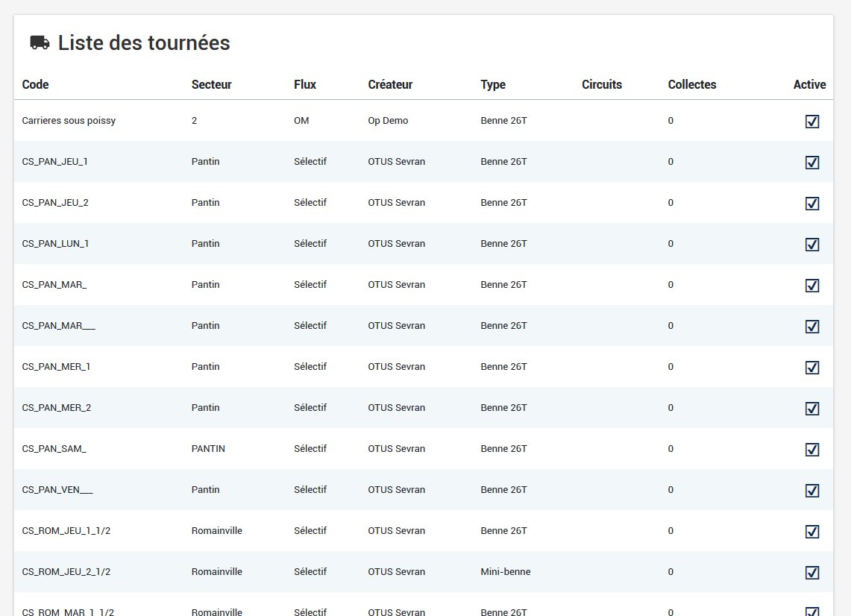Uncheck Active for CS_ROM_JEU_2_1/2
The image size is (851, 616).
[812, 573]
